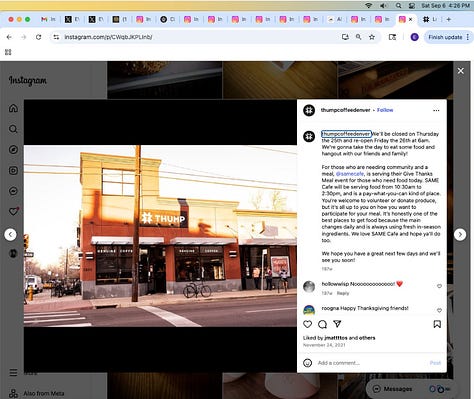Image resolution: width=474 pixels, height=399 pixels.
Task: Reload the page with the refresh icon
Action: pos(39,37)
